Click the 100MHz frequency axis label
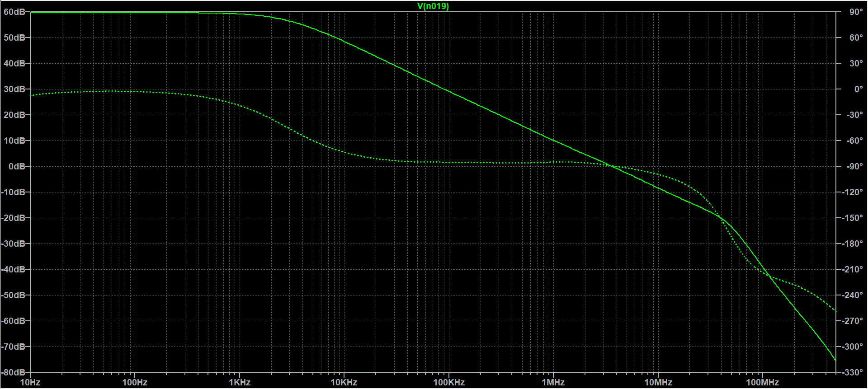 (x=763, y=383)
